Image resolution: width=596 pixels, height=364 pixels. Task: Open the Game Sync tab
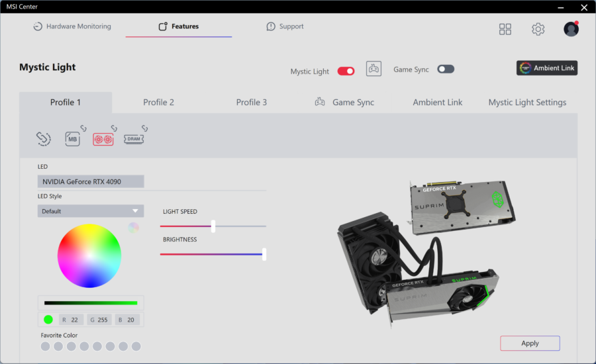[x=344, y=102]
